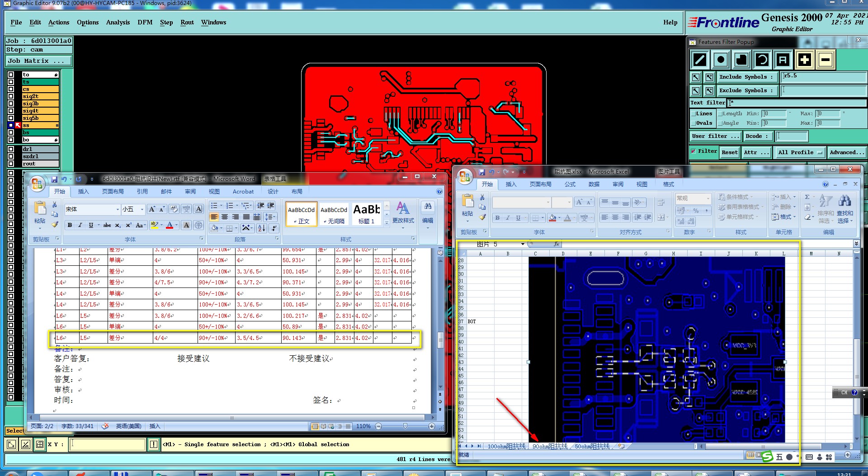Click the Advanced... button

pyautogui.click(x=847, y=153)
